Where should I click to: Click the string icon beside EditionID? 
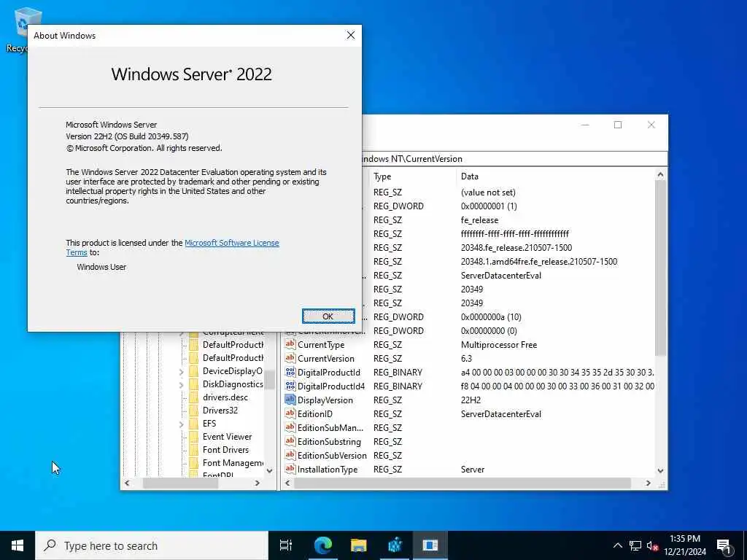coord(290,413)
